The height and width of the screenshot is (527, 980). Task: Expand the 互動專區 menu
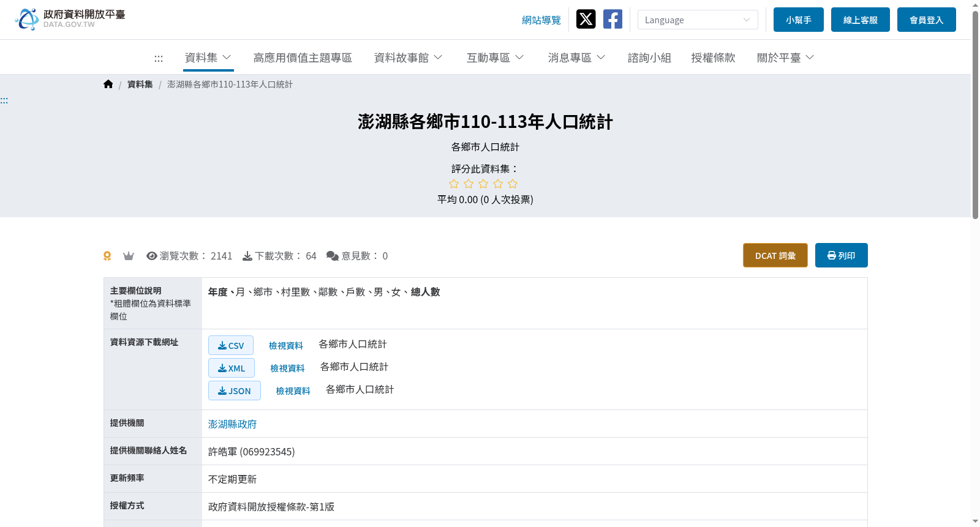pos(496,58)
